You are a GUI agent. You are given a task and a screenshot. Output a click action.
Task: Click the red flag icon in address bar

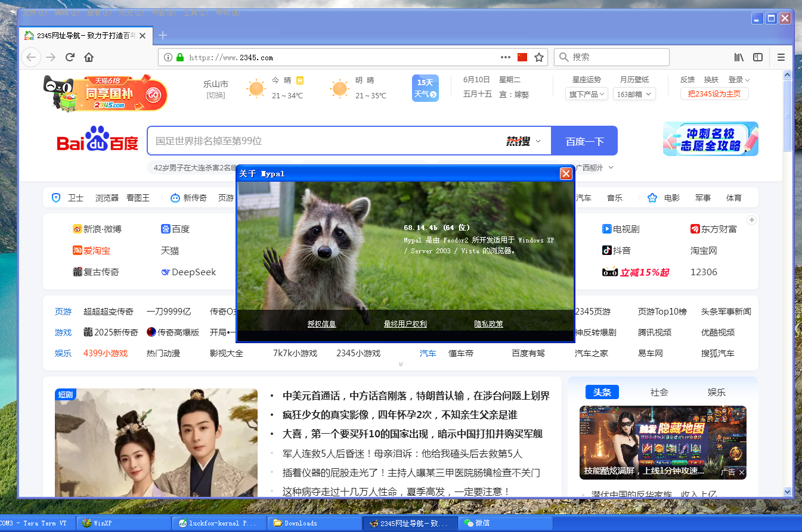[522, 57]
